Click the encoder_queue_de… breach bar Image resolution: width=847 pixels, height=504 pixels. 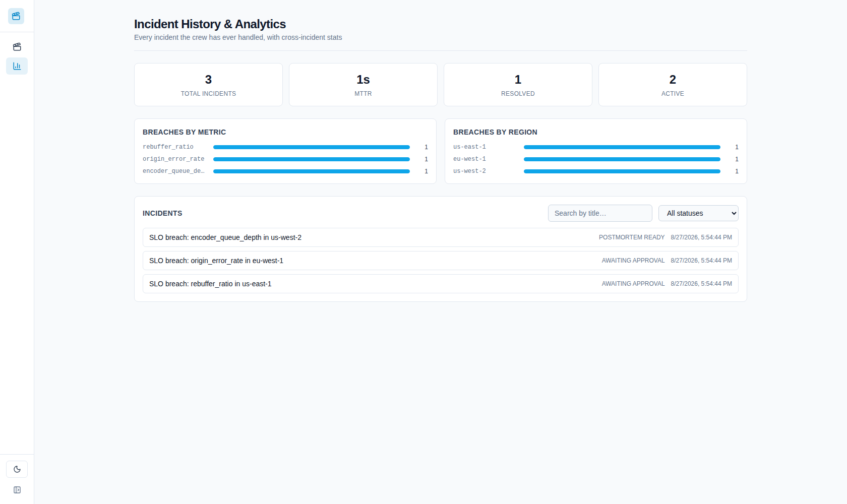312,171
